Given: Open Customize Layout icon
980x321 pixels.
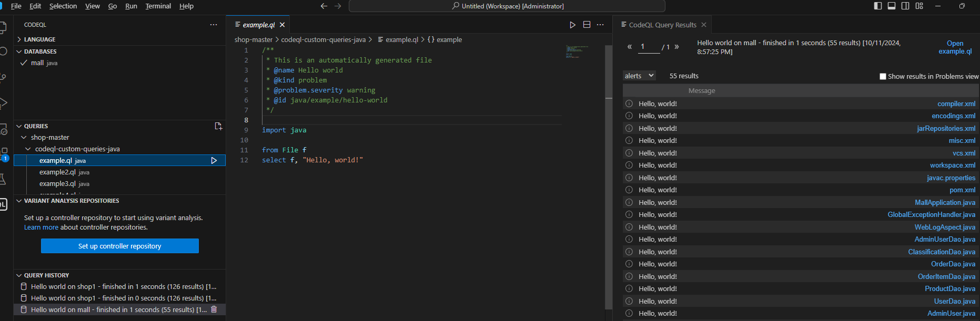Looking at the screenshot, I should [919, 6].
